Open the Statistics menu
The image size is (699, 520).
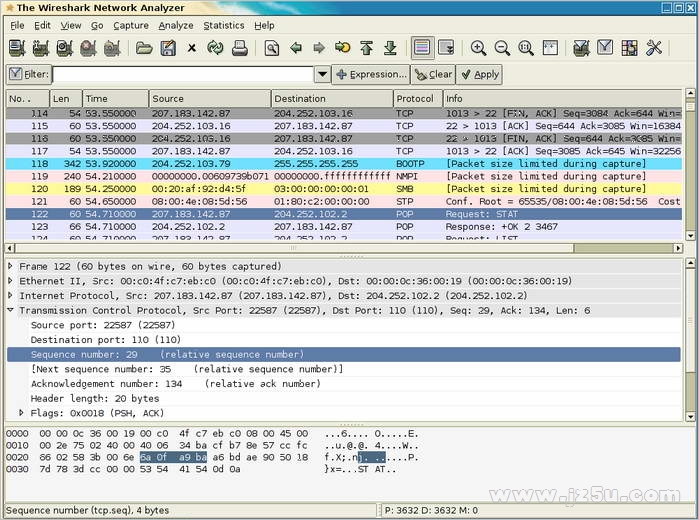[224, 25]
